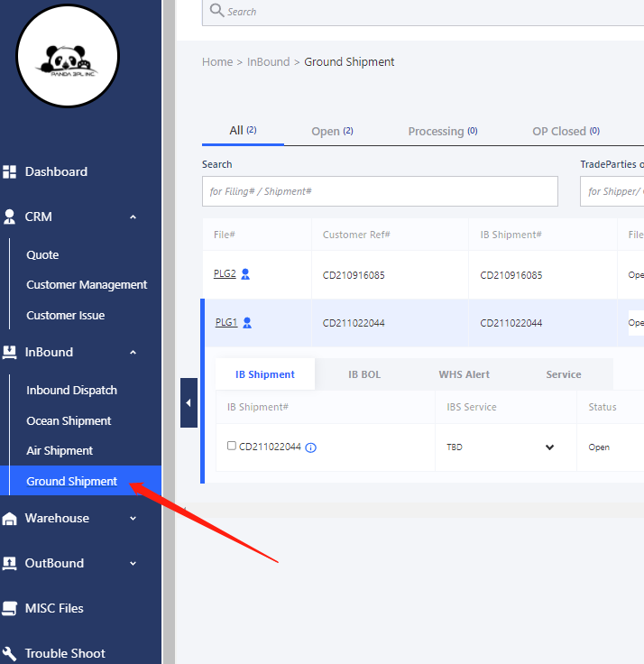Expand the OutBound menu section
The height and width of the screenshot is (664, 644).
133,563
